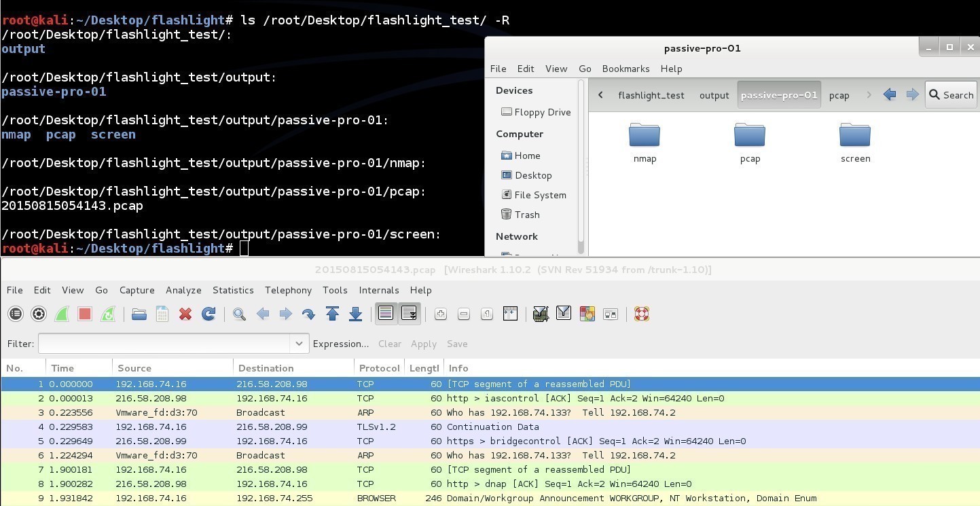Close the capture file with red X
The image size is (980, 506).
(185, 314)
